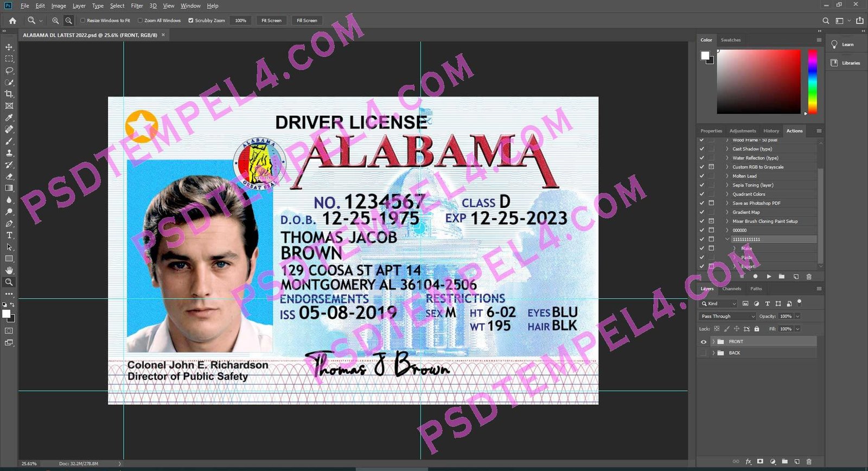This screenshot has width=868, height=471.
Task: Close the ALABAMA DL LATEST 2022.psd document tab
Action: (163, 35)
